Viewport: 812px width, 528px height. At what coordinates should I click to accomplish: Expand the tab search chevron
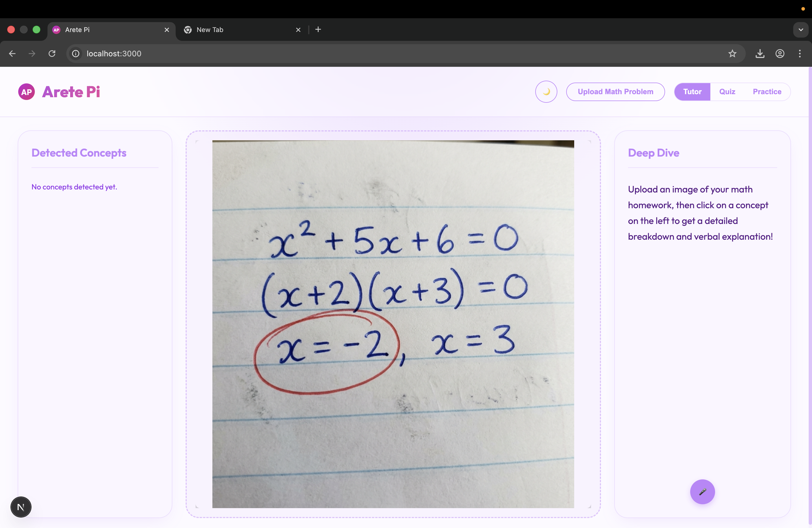click(800, 30)
